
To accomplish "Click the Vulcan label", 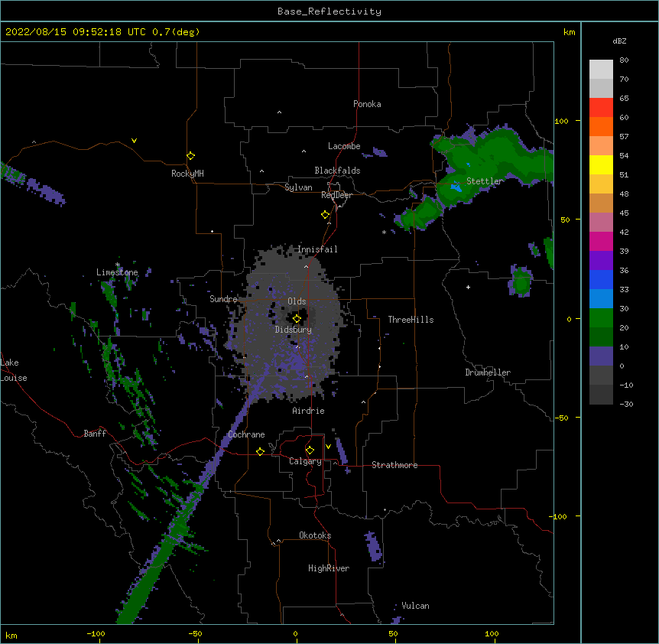I will click(415, 606).
